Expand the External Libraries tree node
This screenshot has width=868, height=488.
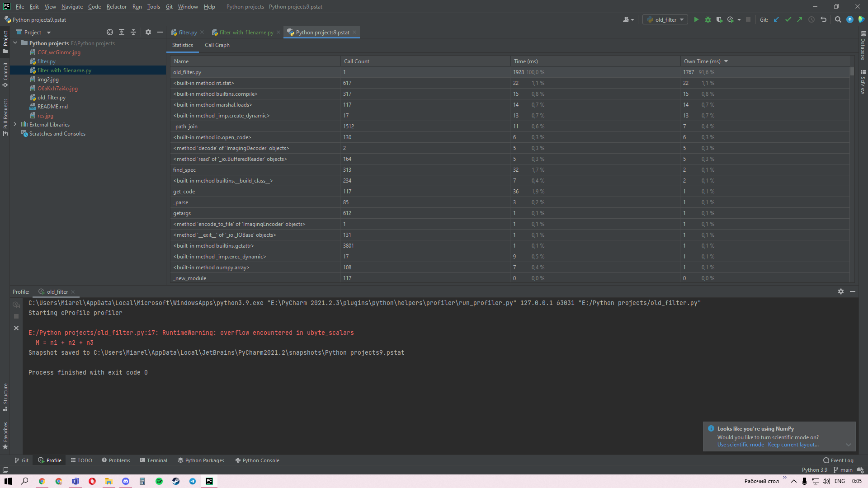15,124
